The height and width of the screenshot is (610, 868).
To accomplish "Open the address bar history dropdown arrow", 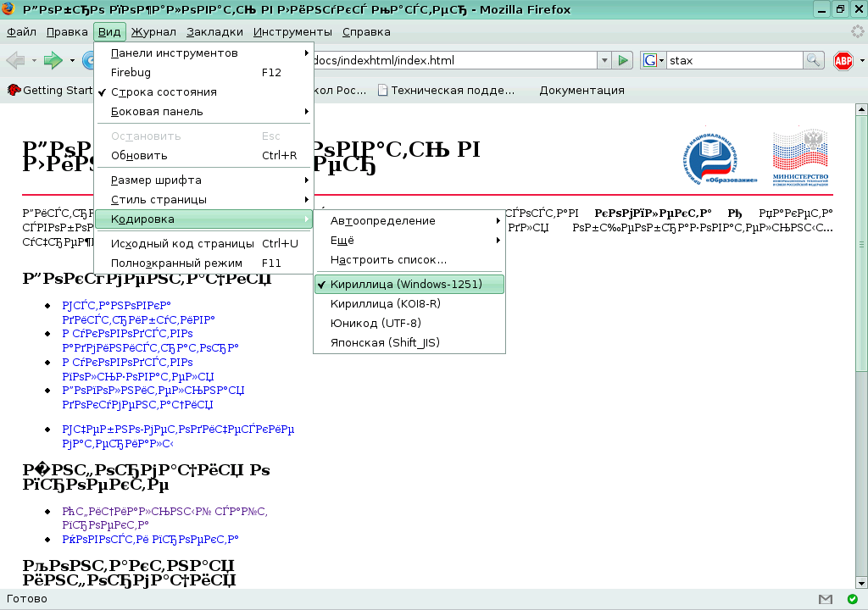I will click(604, 60).
